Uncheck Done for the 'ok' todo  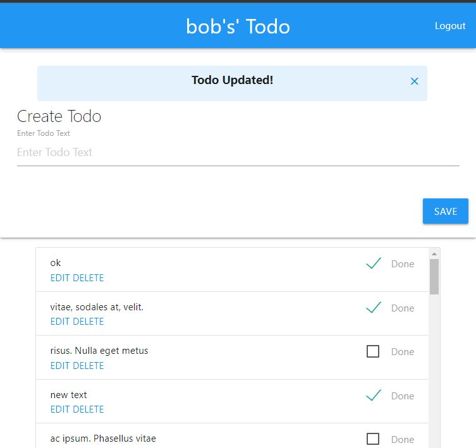coord(374,263)
